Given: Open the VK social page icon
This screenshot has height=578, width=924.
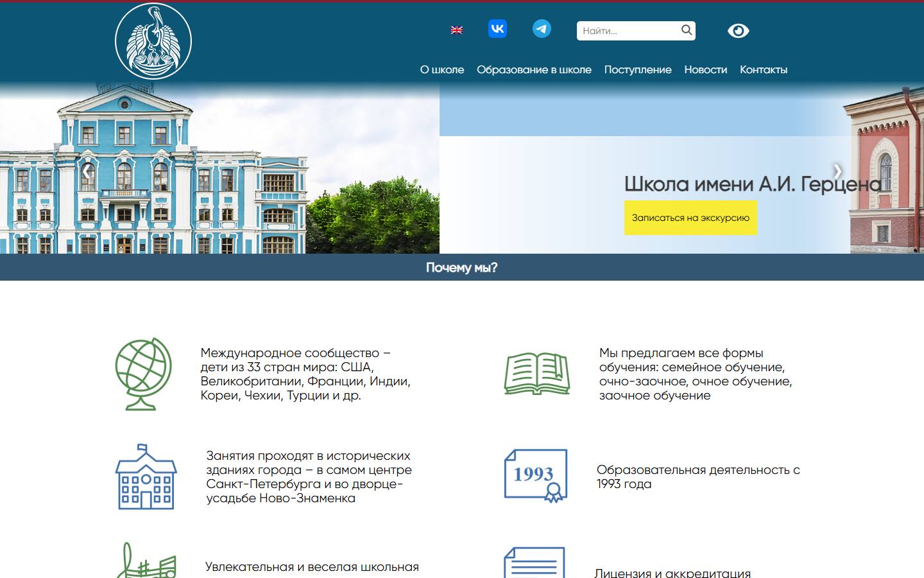Looking at the screenshot, I should 497,29.
